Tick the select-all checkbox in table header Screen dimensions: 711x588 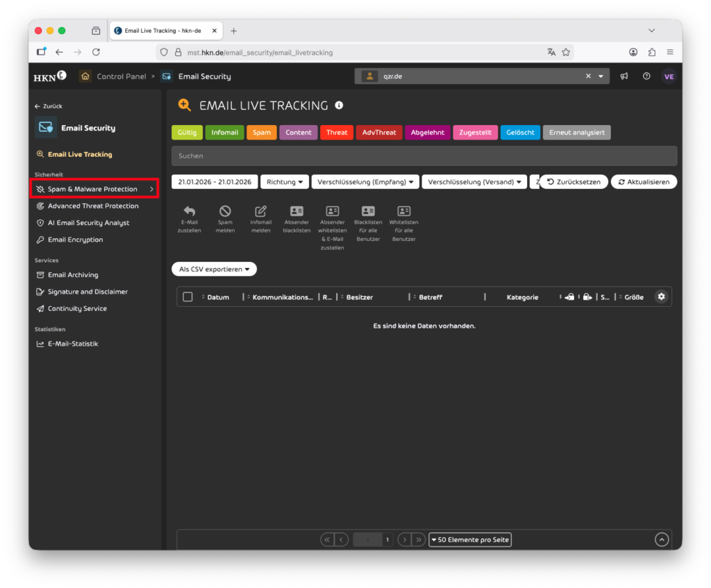[x=187, y=297]
